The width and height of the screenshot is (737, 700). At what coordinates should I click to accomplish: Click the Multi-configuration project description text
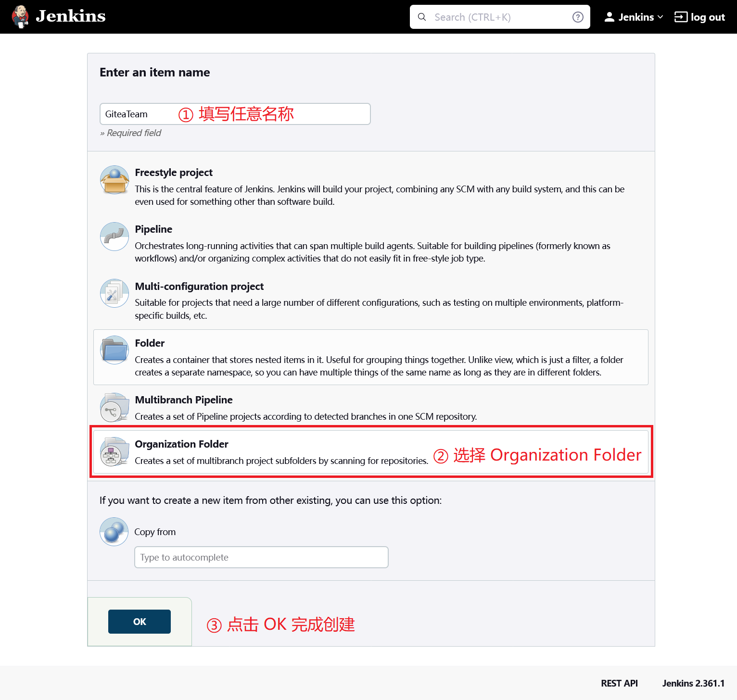pos(379,309)
